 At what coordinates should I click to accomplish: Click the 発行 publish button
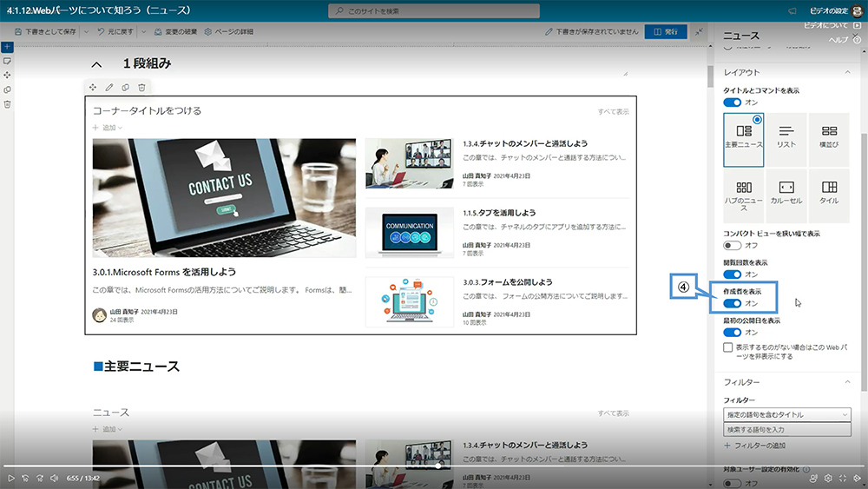tap(666, 31)
